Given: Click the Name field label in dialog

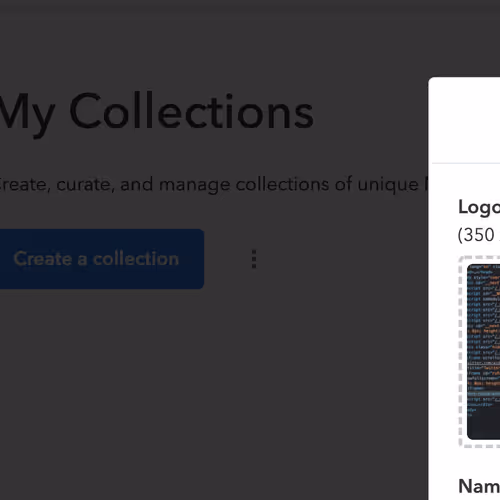Looking at the screenshot, I should [x=479, y=486].
